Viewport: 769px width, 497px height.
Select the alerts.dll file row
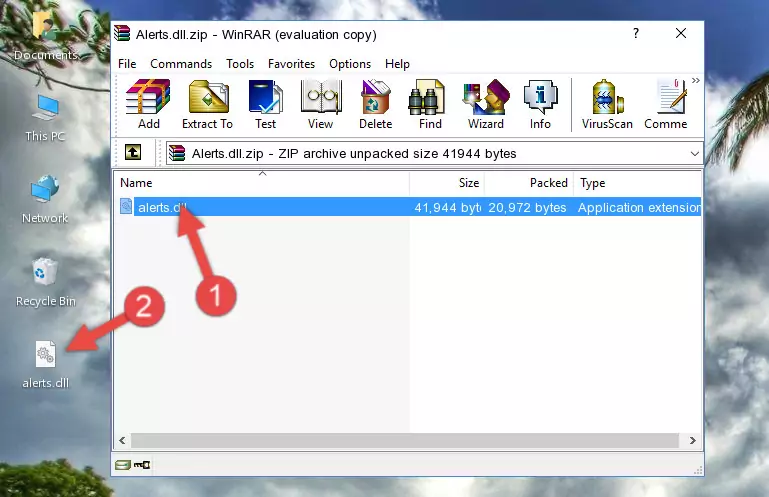408,207
